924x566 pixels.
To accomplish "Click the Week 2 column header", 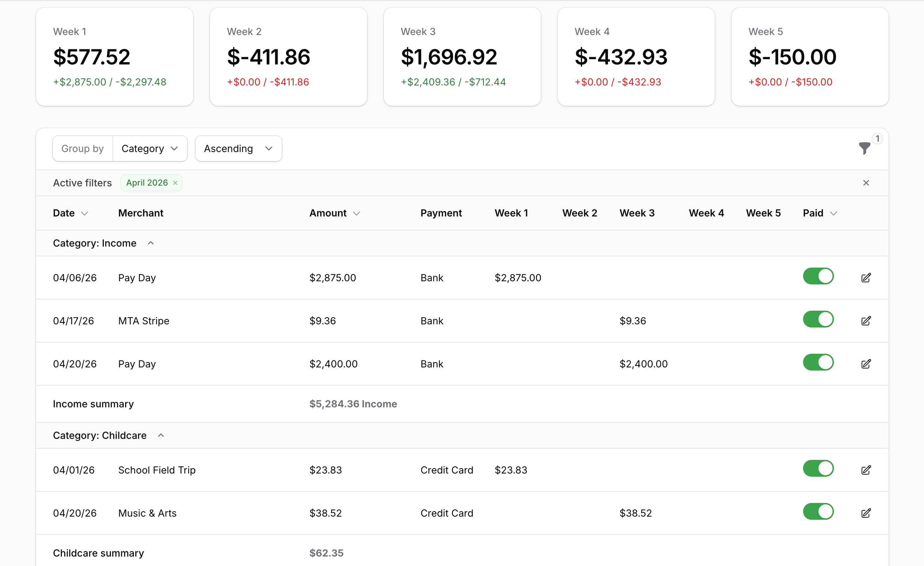I will (579, 213).
